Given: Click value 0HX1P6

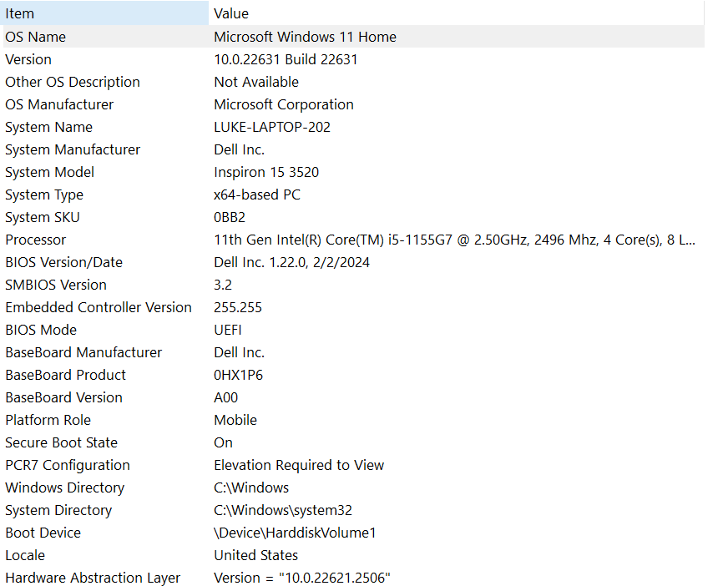Looking at the screenshot, I should click(x=238, y=375).
